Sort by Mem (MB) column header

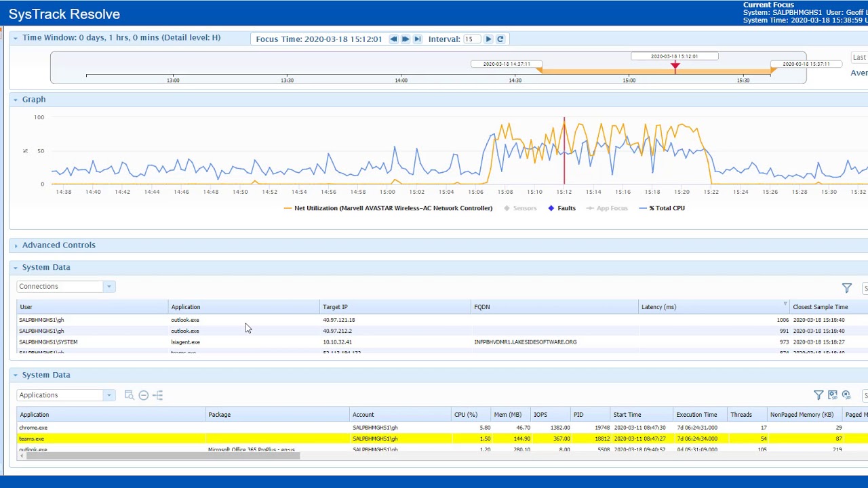512,415
